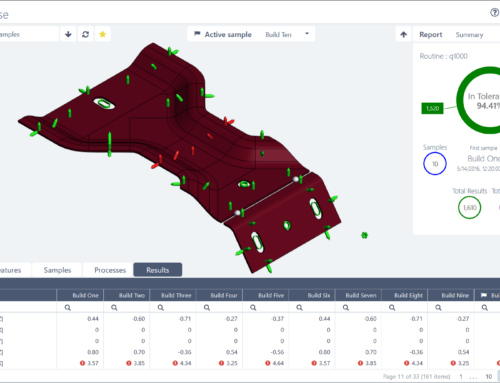Click the Build Six search icon
Screen dimensions: 500x383
click(x=299, y=308)
